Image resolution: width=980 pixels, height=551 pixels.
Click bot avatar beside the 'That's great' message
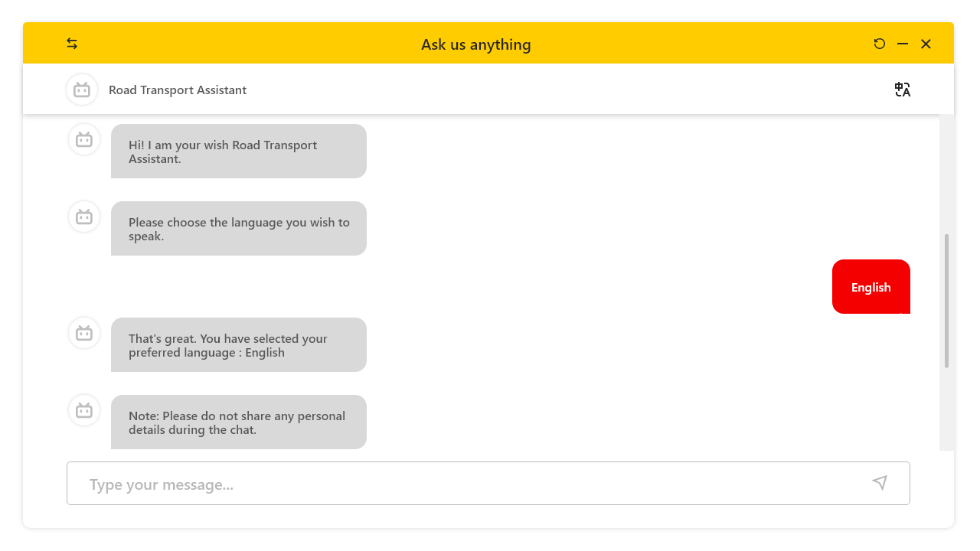point(84,333)
